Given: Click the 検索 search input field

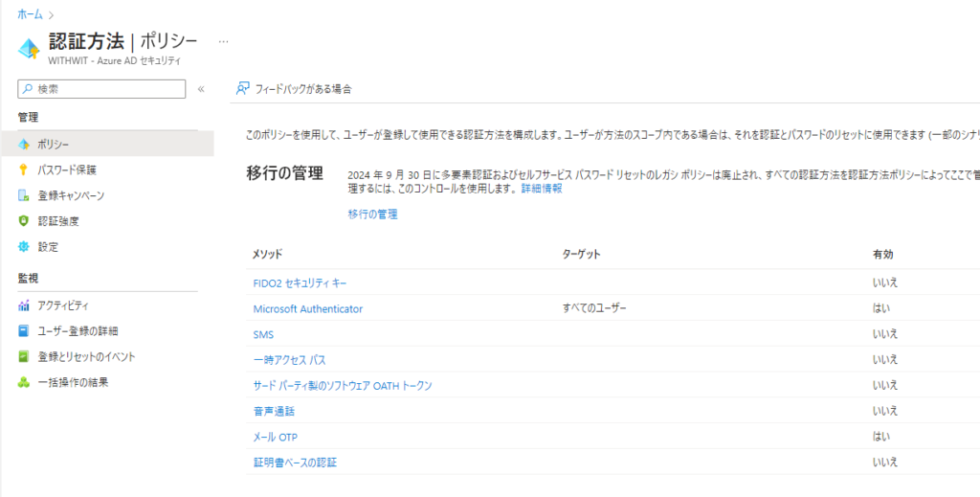Looking at the screenshot, I should pyautogui.click(x=101, y=89).
